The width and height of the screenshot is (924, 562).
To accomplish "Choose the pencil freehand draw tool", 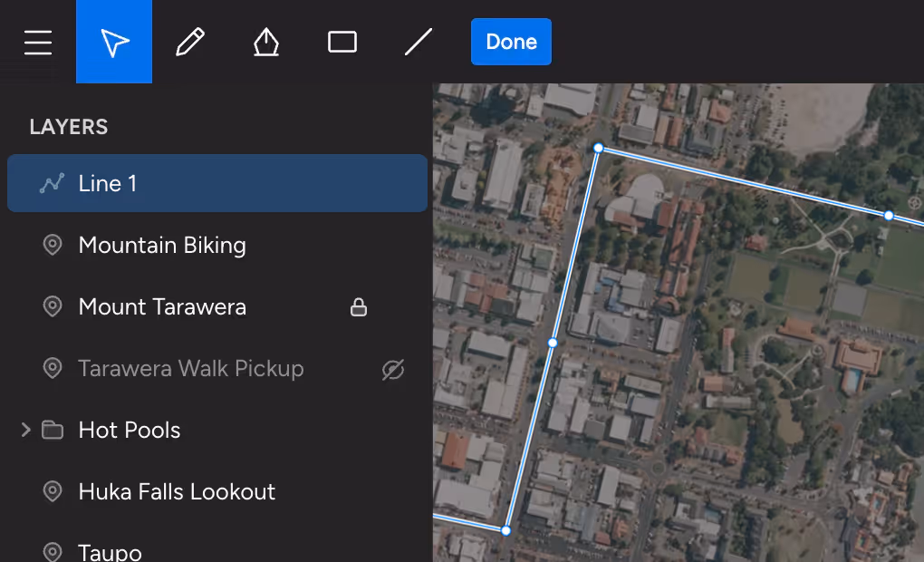I will (x=190, y=42).
